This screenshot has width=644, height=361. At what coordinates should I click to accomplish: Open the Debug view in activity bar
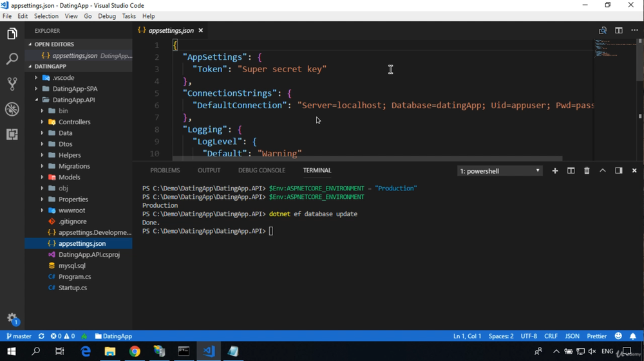click(12, 109)
